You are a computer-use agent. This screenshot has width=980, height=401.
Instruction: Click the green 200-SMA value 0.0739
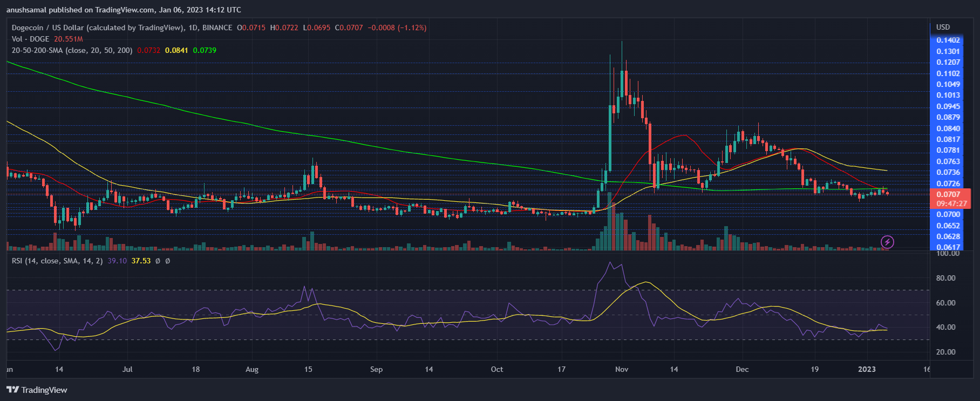pyautogui.click(x=205, y=50)
